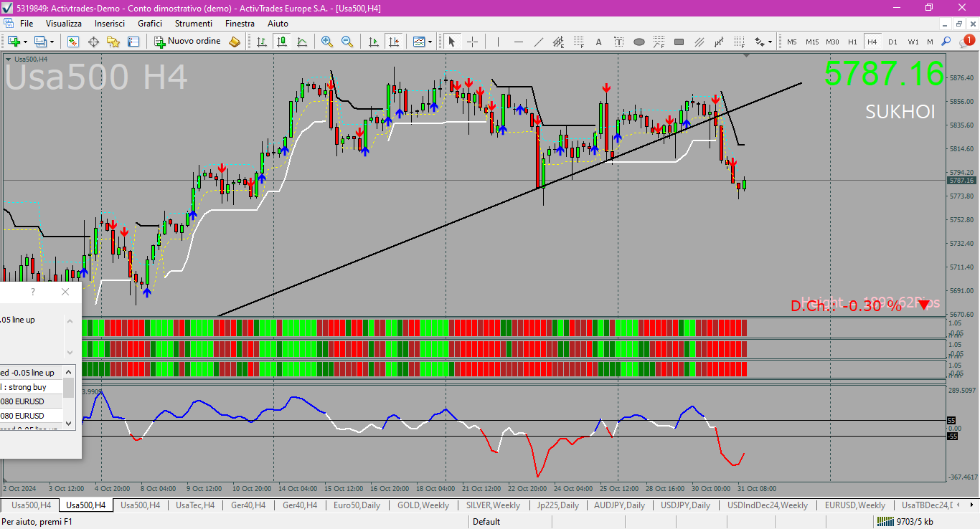Click the alert dialog help question mark

[x=32, y=292]
